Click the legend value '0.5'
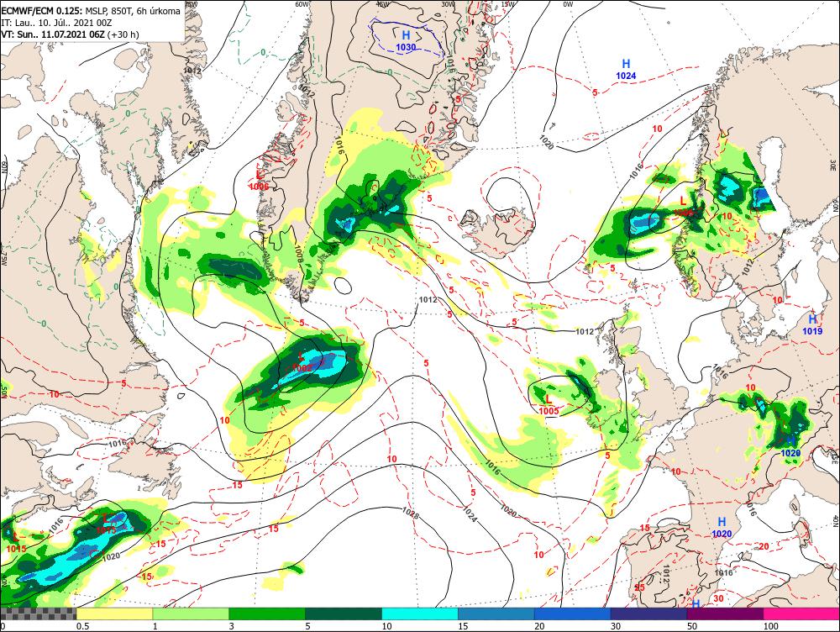 coord(82,626)
